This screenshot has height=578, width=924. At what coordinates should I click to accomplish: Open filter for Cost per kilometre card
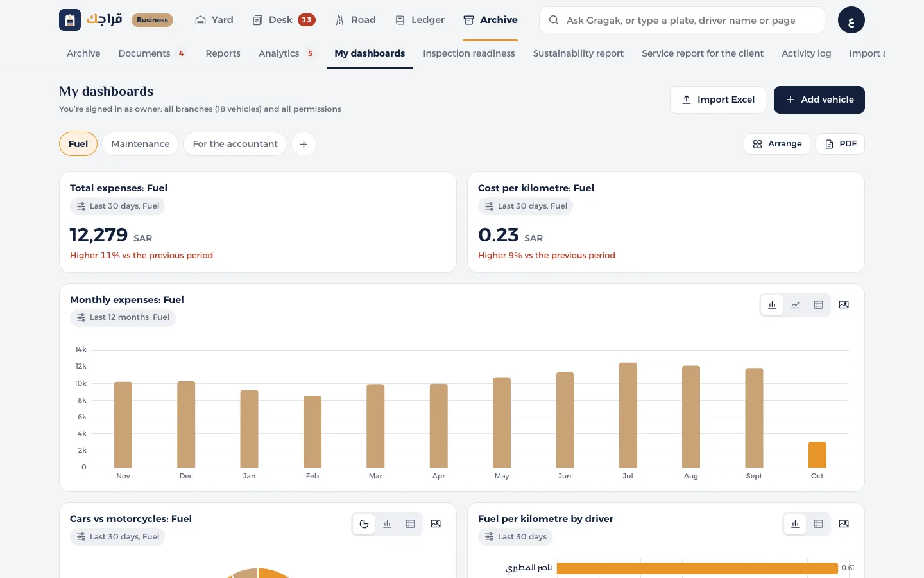(x=526, y=206)
